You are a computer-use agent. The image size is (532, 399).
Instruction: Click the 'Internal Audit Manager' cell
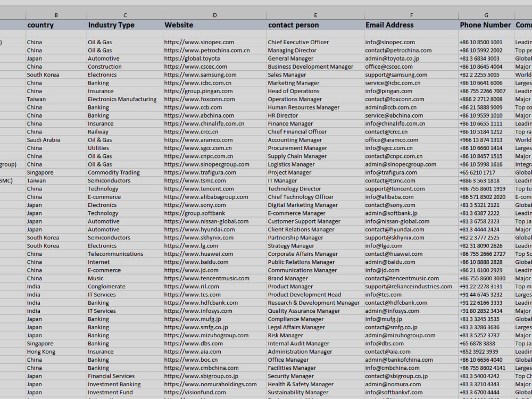pos(315,343)
